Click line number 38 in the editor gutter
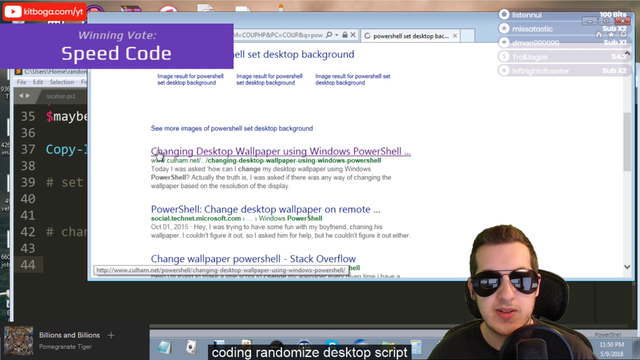This screenshot has height=360, width=640. (x=28, y=166)
